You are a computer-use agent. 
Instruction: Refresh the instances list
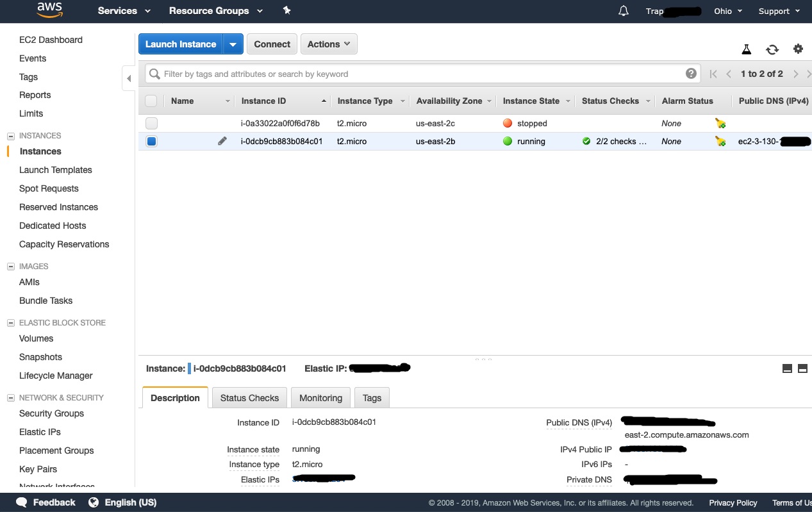point(772,49)
